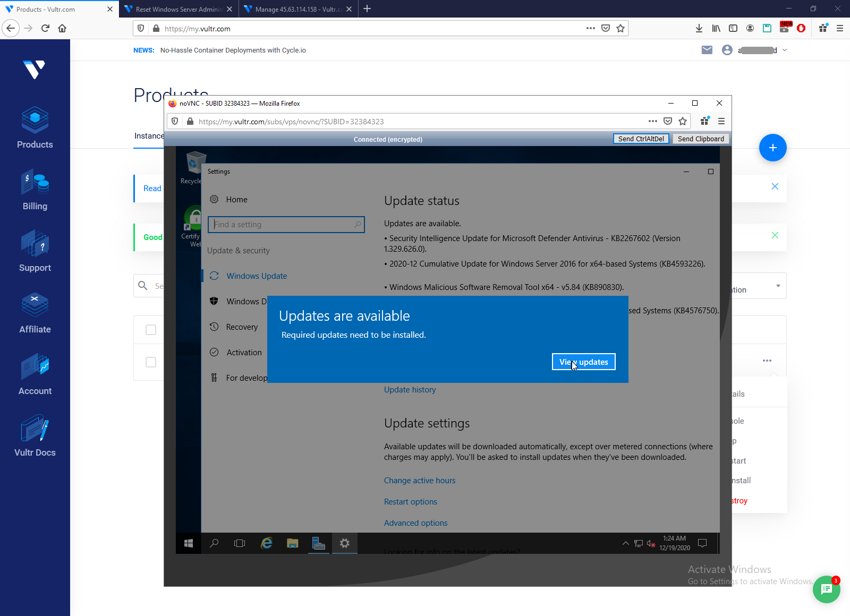
Task: Go to Settings Home
Action: click(x=236, y=200)
